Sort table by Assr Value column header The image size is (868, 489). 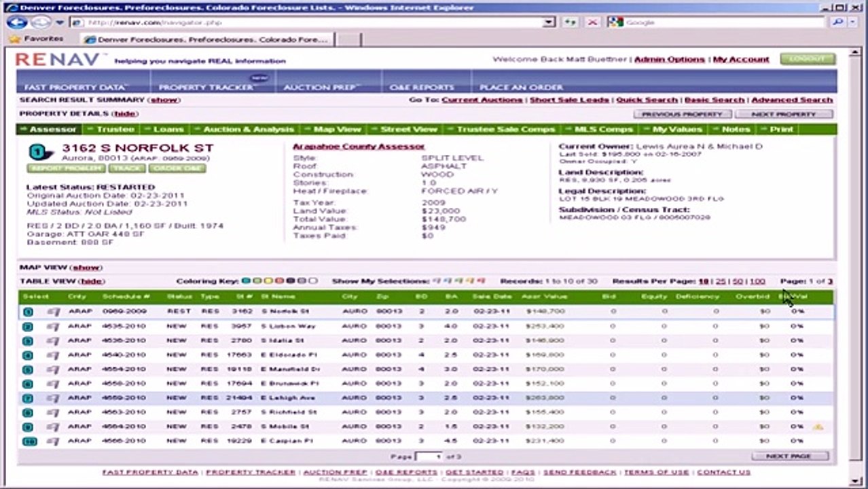point(544,297)
